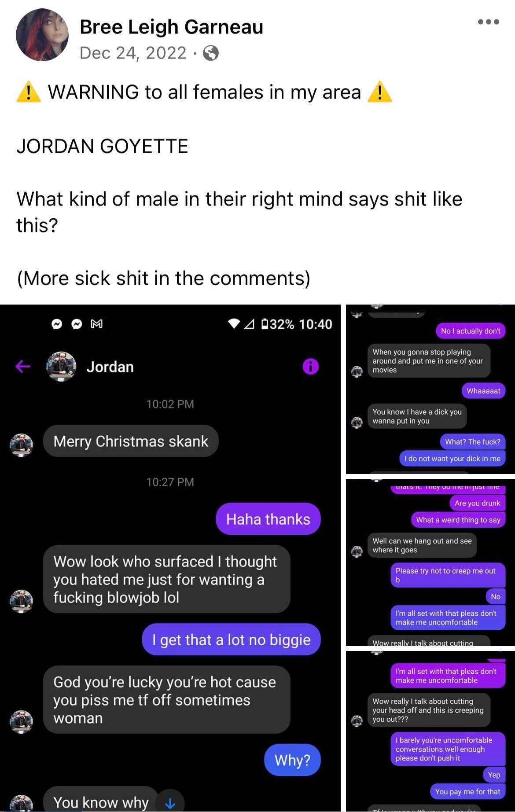Click the 'Haha thanks' purple message bubble
The image size is (515, 812).
click(x=268, y=519)
